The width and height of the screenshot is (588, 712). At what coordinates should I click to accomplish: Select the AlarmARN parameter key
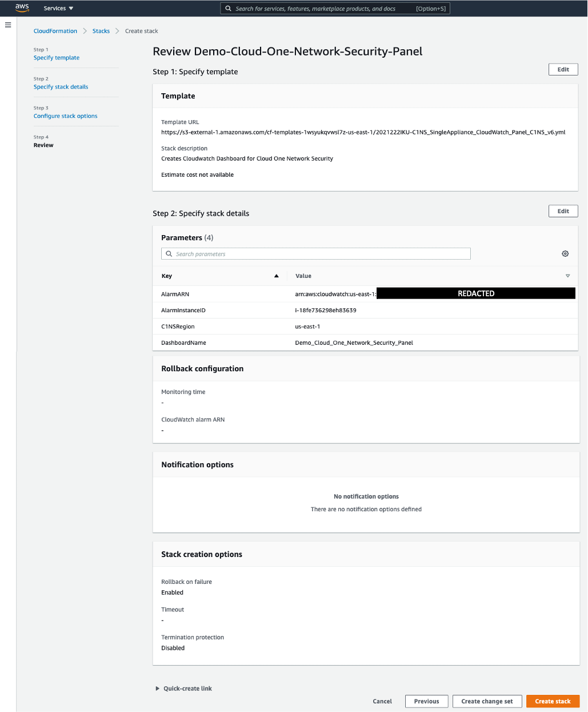[x=175, y=294]
